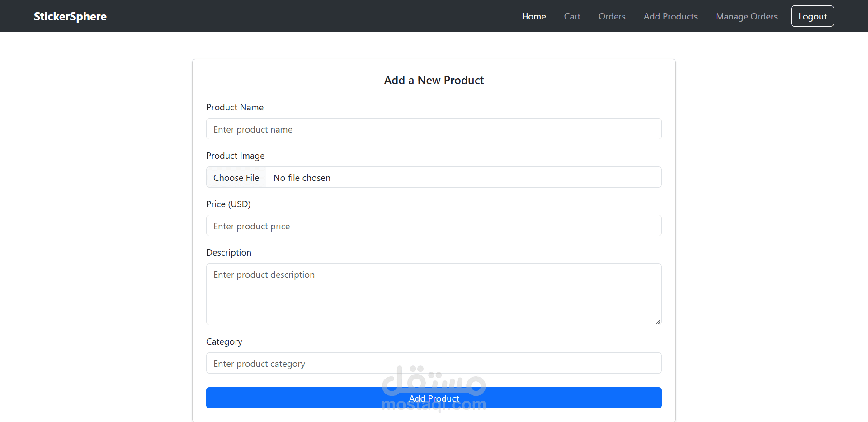Click the Product Image label
The height and width of the screenshot is (422, 868).
pyautogui.click(x=235, y=156)
